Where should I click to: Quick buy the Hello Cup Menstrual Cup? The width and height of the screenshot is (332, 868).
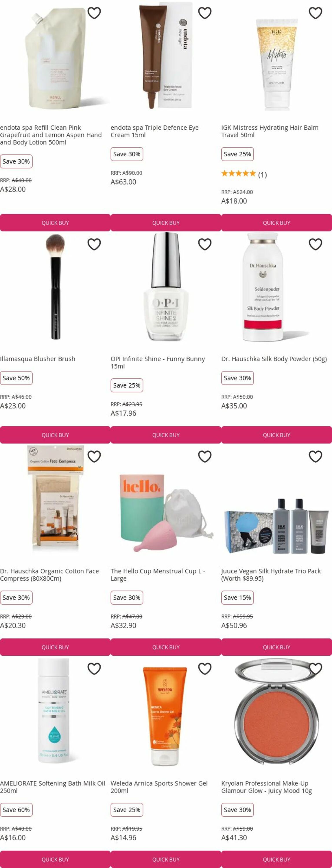coord(166,647)
